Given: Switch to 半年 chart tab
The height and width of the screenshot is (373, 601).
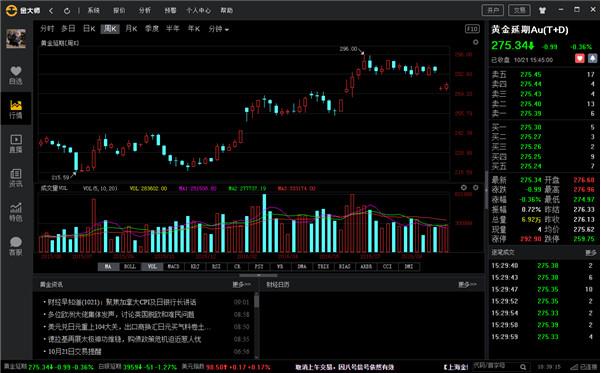Looking at the screenshot, I should click(172, 29).
